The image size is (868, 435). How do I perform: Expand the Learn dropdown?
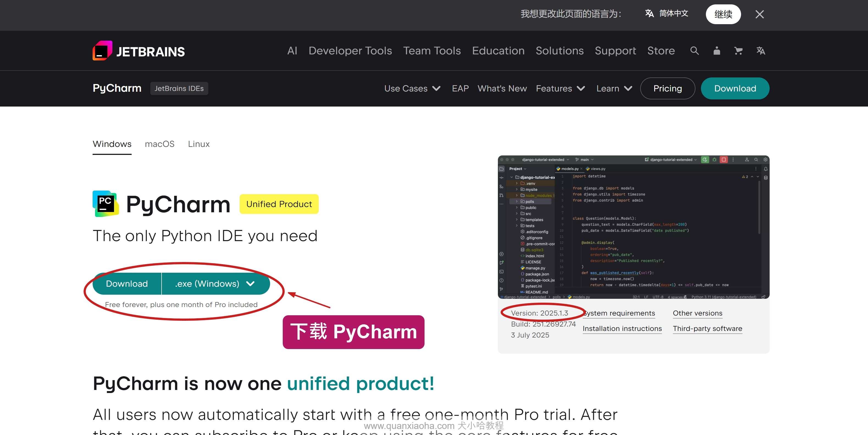coord(614,88)
